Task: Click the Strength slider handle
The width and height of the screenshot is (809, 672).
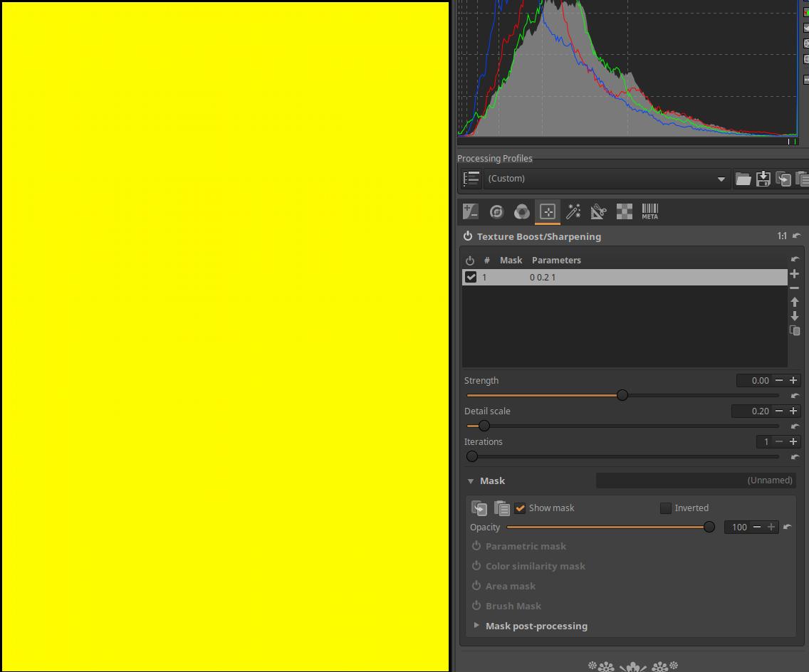Action: pyautogui.click(x=622, y=395)
